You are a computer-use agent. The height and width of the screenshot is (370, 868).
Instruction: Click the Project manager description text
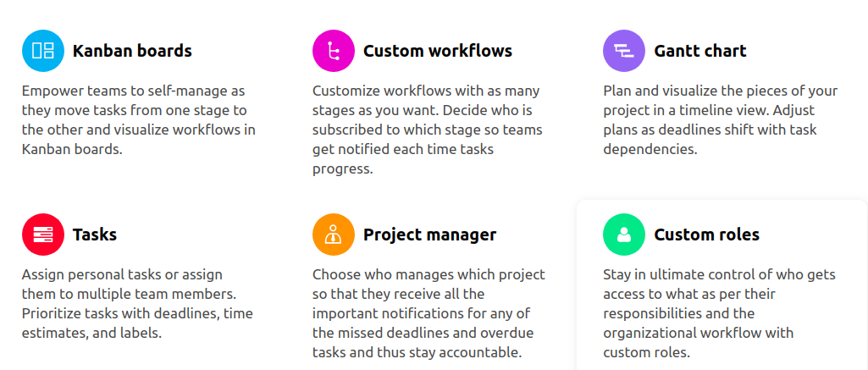click(x=428, y=313)
